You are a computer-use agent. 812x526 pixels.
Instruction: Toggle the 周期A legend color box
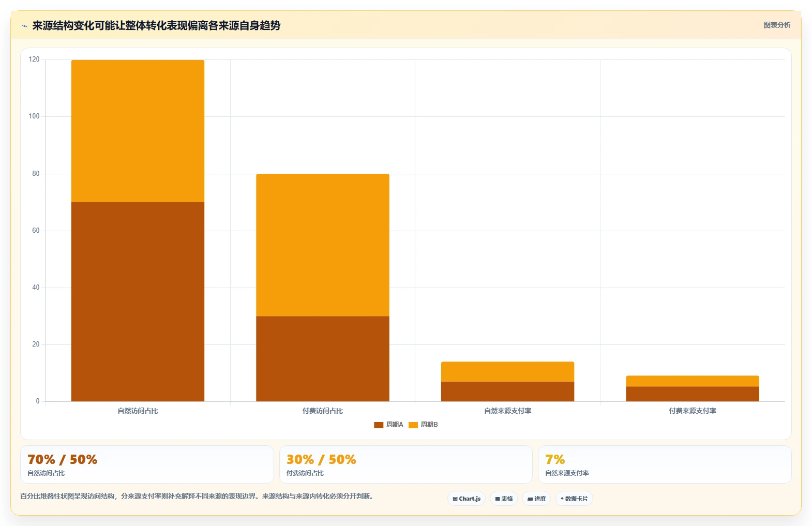(379, 425)
